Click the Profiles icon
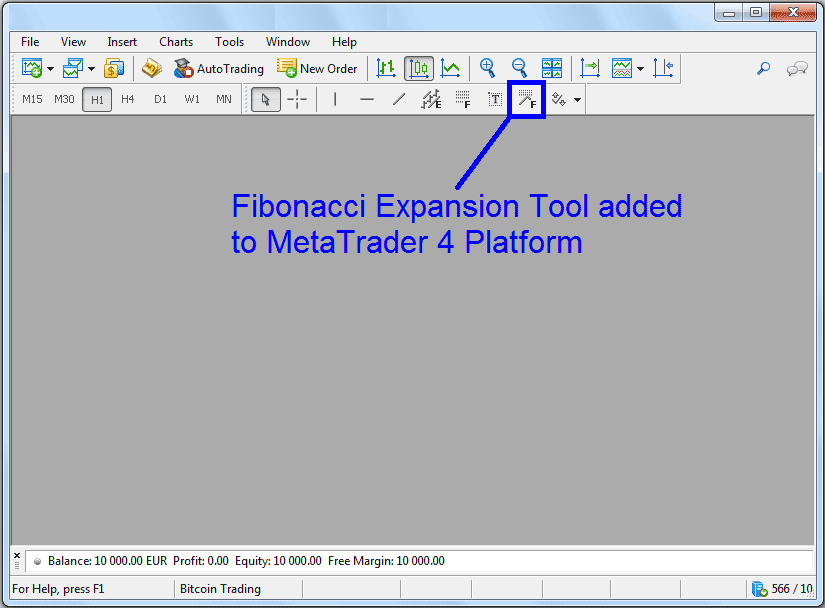Image resolution: width=825 pixels, height=608 pixels. tap(73, 68)
